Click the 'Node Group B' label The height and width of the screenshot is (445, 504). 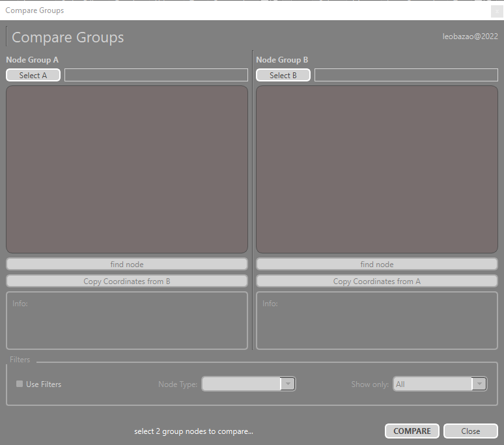point(282,60)
